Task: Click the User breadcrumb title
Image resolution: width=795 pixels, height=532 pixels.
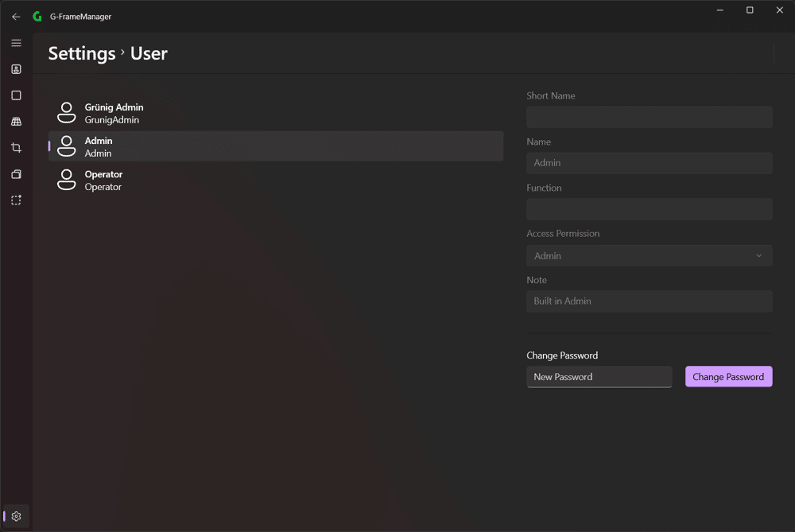Action: coord(149,53)
